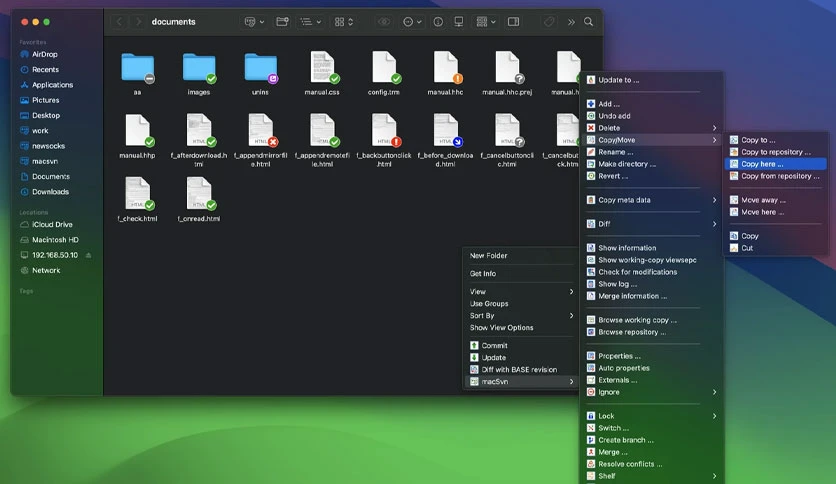Expand the macSvn submenu
Viewport: 836px width, 484px height.
(521, 382)
